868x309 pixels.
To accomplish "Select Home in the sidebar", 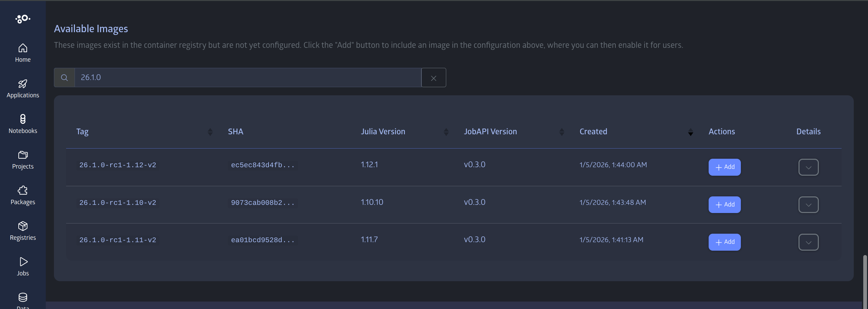I will point(22,53).
